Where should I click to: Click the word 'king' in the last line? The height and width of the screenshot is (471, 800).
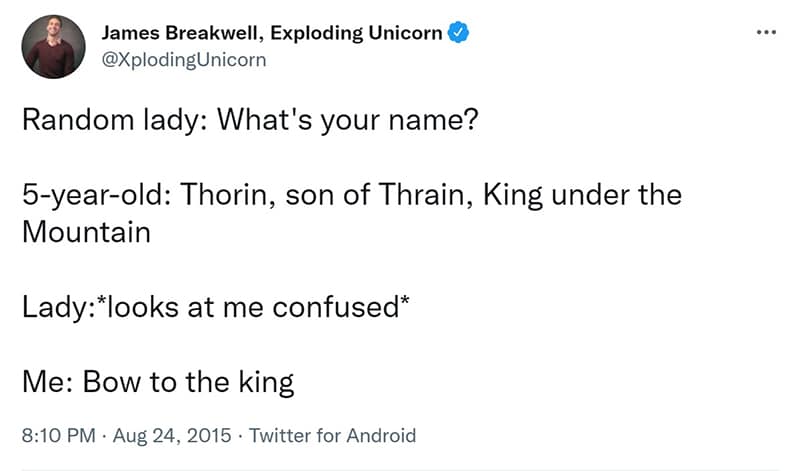click(266, 383)
